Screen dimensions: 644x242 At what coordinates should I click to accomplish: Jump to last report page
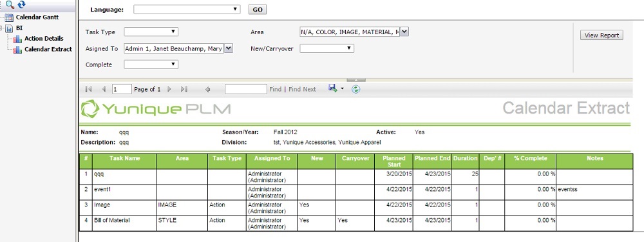(x=184, y=89)
